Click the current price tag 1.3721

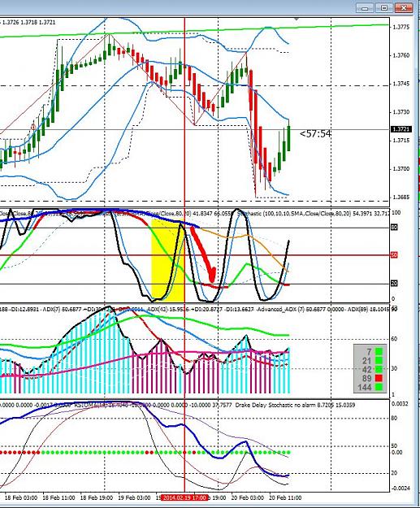[401, 129]
